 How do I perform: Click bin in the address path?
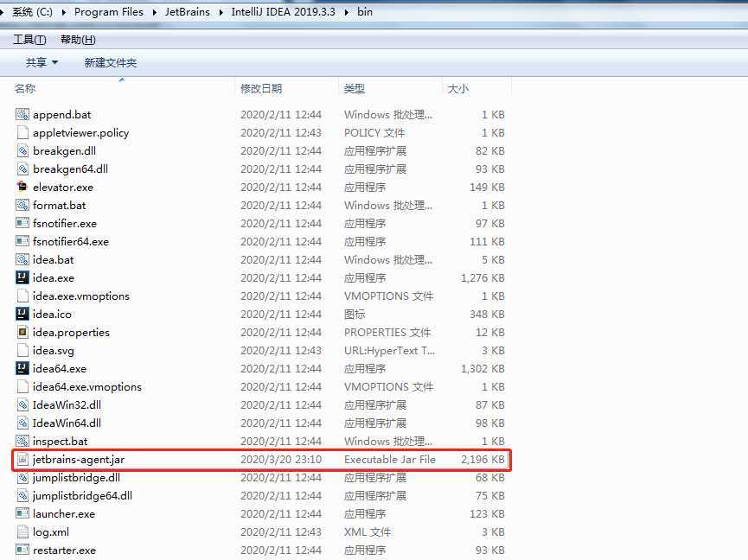coord(364,12)
